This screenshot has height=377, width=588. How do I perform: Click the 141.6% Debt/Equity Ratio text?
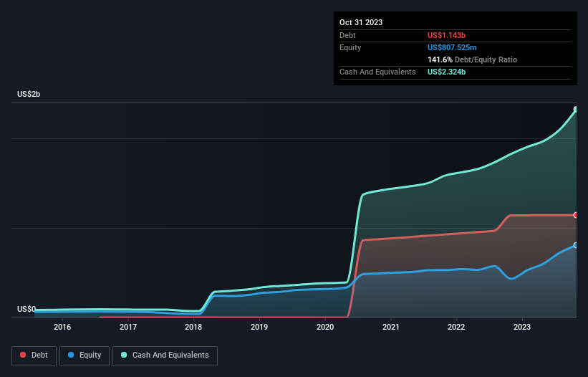point(472,59)
